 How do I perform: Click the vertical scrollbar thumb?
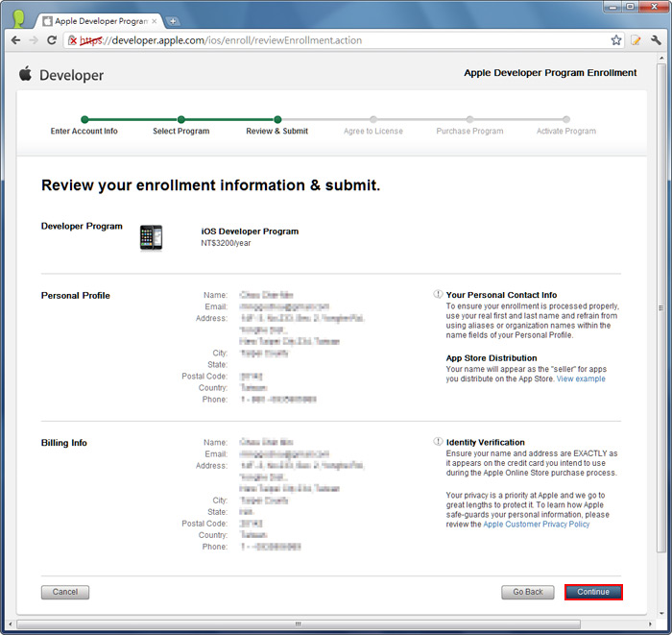pos(660,307)
